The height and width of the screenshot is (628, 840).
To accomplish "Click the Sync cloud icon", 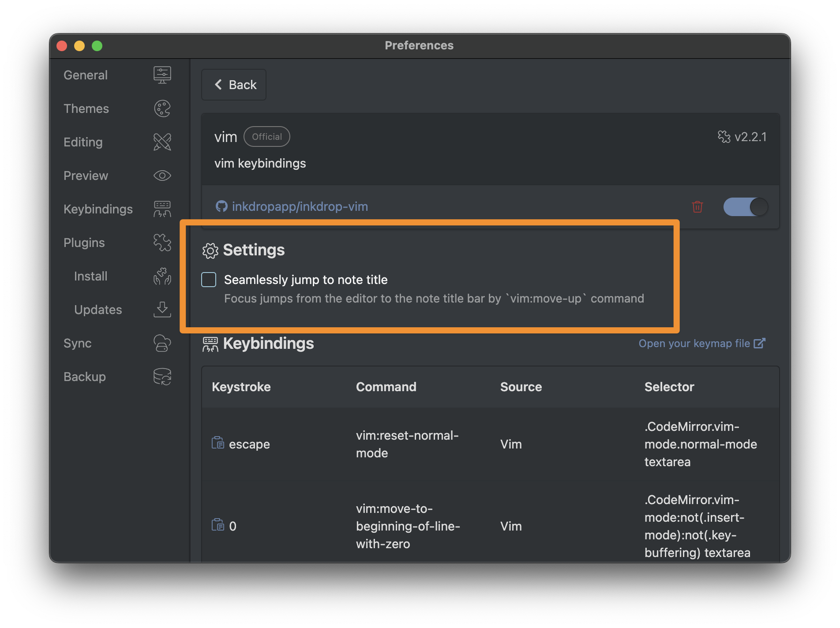I will click(162, 343).
